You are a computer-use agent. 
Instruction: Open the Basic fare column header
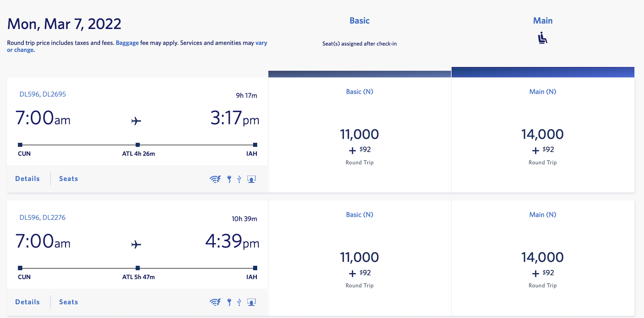[x=359, y=21]
